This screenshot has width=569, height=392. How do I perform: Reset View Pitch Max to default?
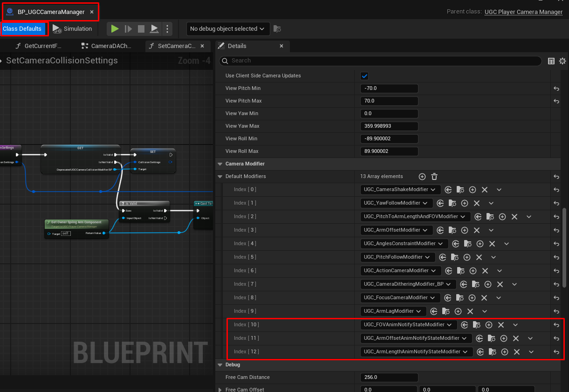click(x=556, y=101)
